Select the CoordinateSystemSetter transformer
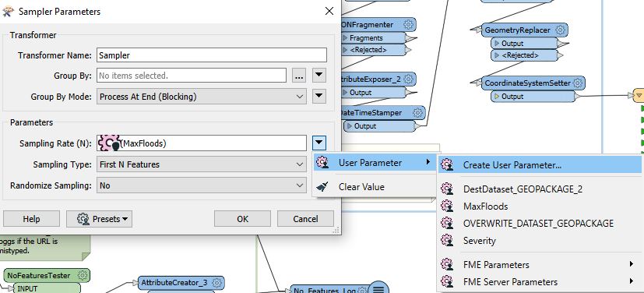This screenshot has height=293, width=644. click(533, 83)
